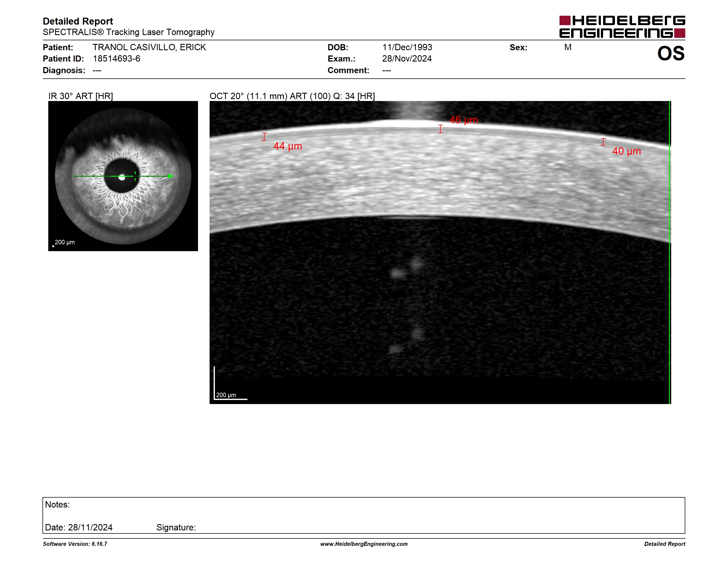Select the 44 µm measurement label
728x563 pixels.
(x=288, y=146)
